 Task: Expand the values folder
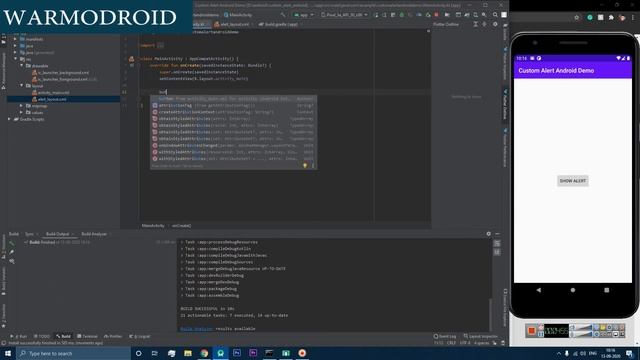click(x=22, y=112)
